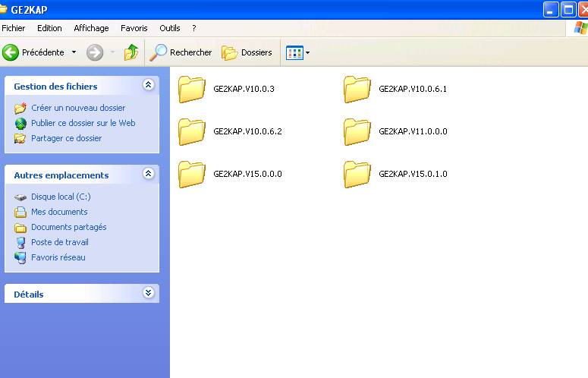Click the Mes documents icon

[x=20, y=213]
